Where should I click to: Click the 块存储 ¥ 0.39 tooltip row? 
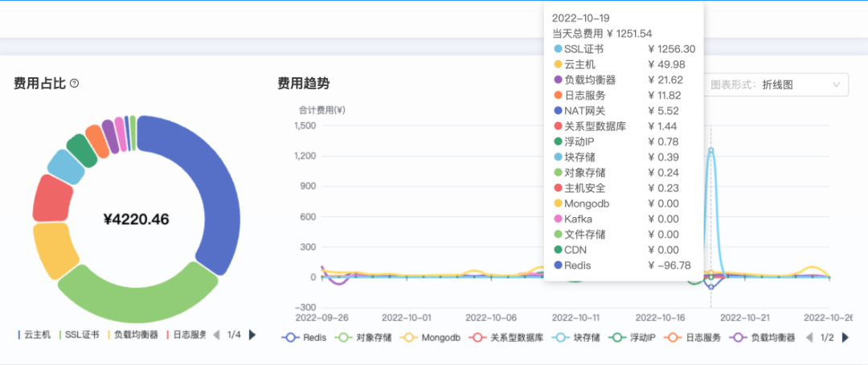click(x=624, y=158)
